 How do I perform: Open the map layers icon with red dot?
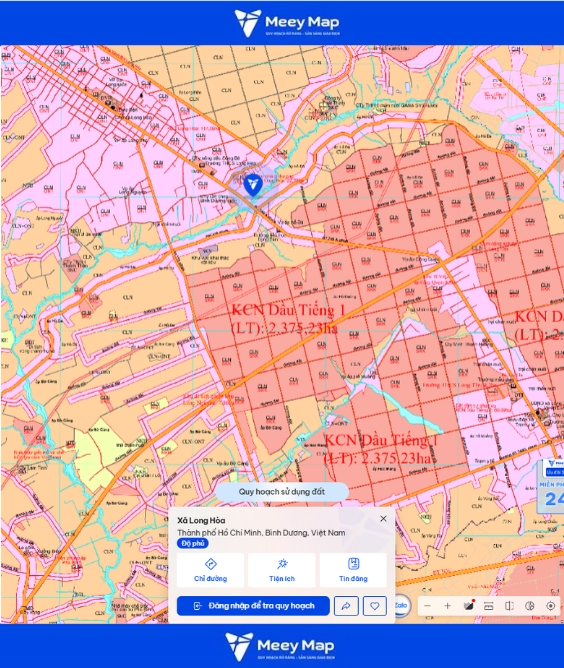coord(469,605)
